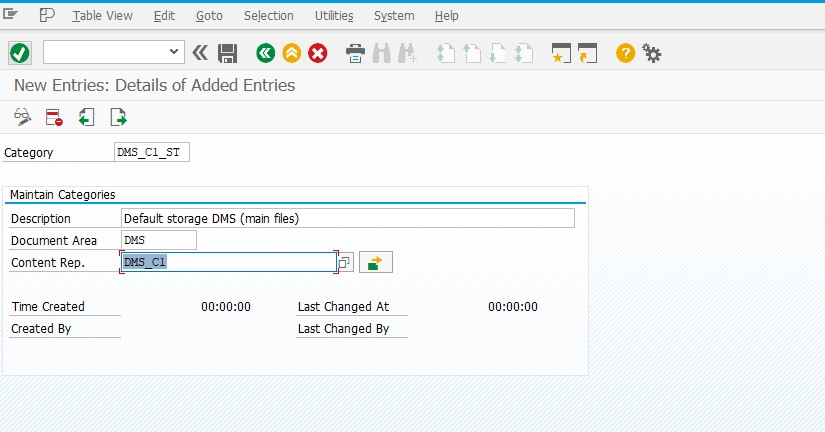
Task: Go to the previous page icon
Action: (471, 53)
